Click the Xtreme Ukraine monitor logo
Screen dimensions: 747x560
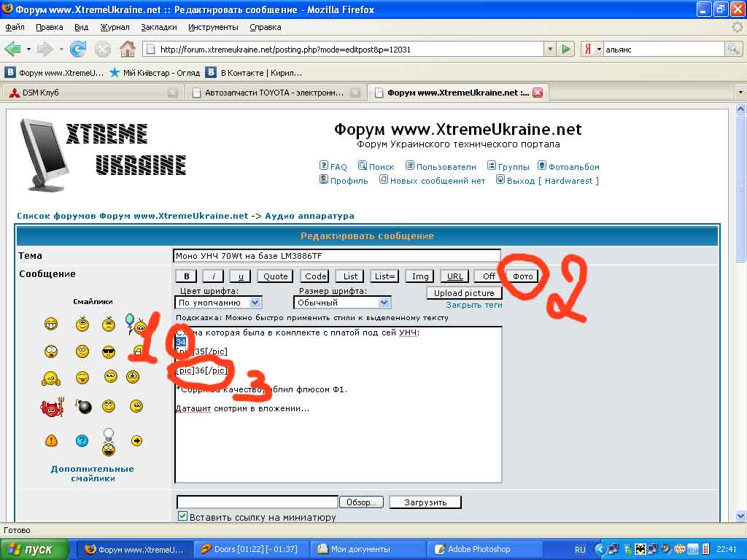pos(44,155)
